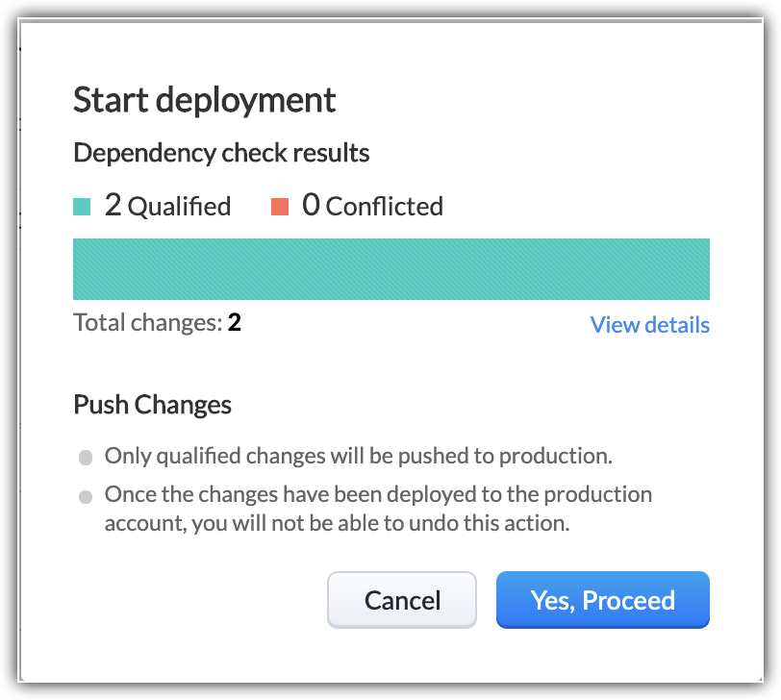Viewport: 781px width, 700px height.
Task: Click the number 0 beside Conflicted
Action: [311, 205]
